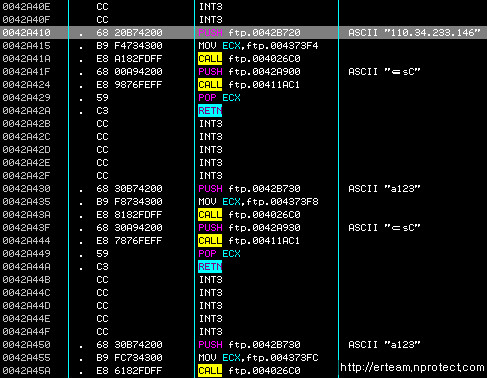Select MOV ECX,ftp.004373F8 instruction
Viewport: 487px width, 378px height.
(258, 202)
